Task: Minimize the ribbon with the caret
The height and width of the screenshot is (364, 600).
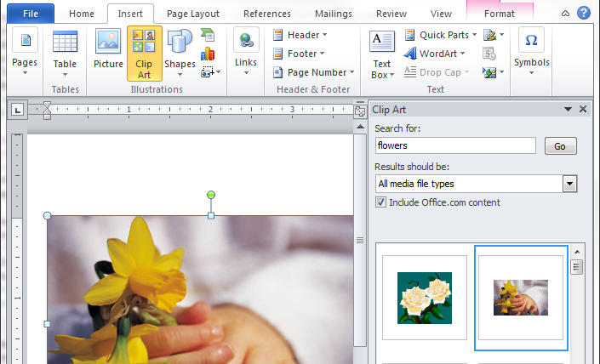Action: pyautogui.click(x=565, y=14)
